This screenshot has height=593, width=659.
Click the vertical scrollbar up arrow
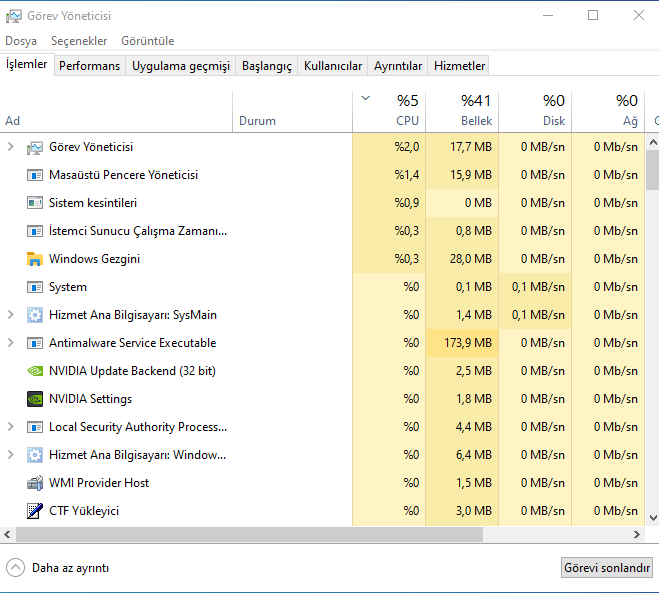click(653, 142)
